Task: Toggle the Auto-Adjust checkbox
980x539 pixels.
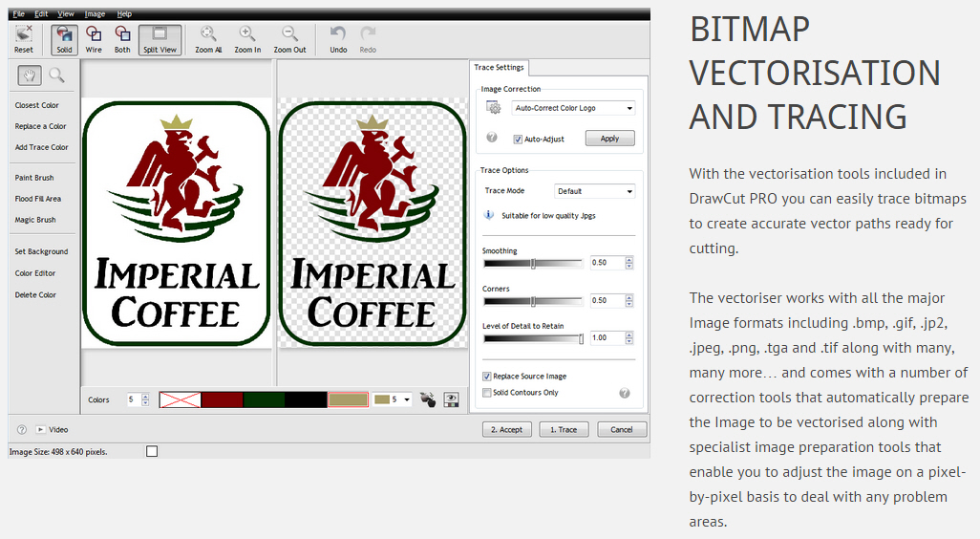Action: pyautogui.click(x=518, y=140)
